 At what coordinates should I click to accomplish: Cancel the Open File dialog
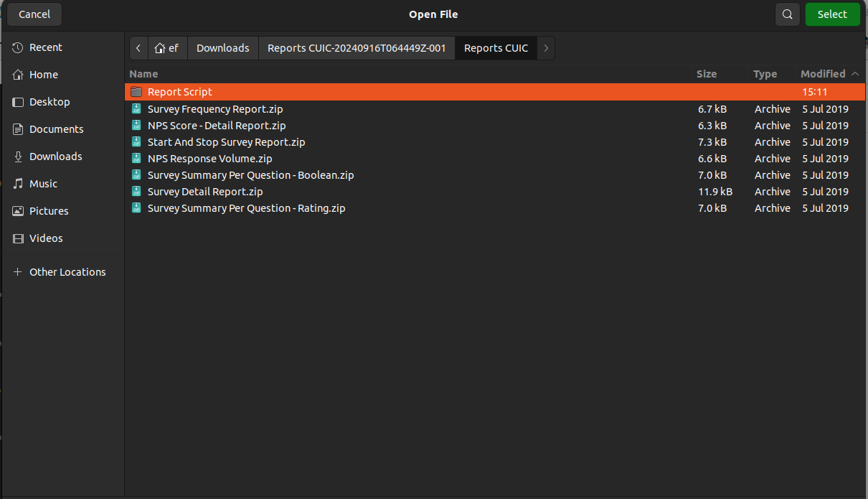click(34, 14)
